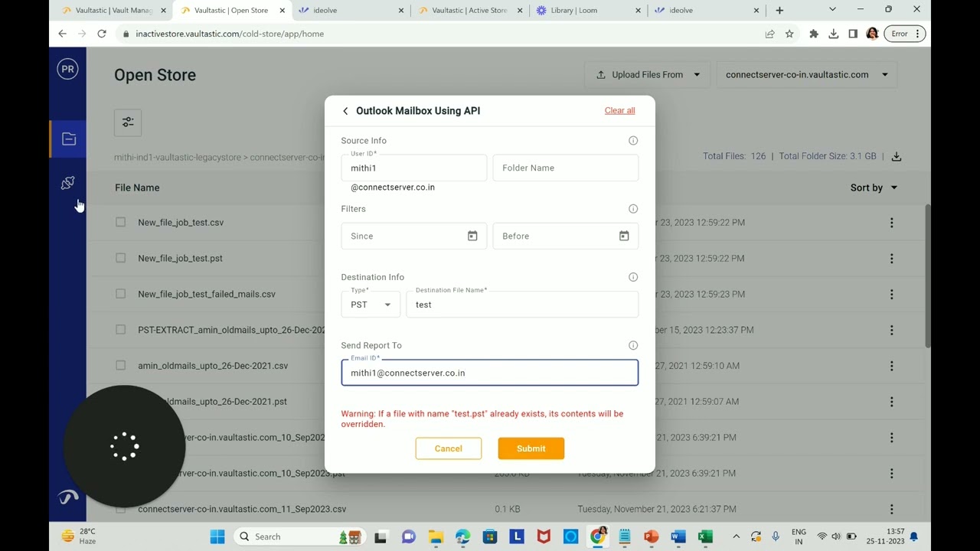
Task: Click the User ID field
Action: pos(414,168)
